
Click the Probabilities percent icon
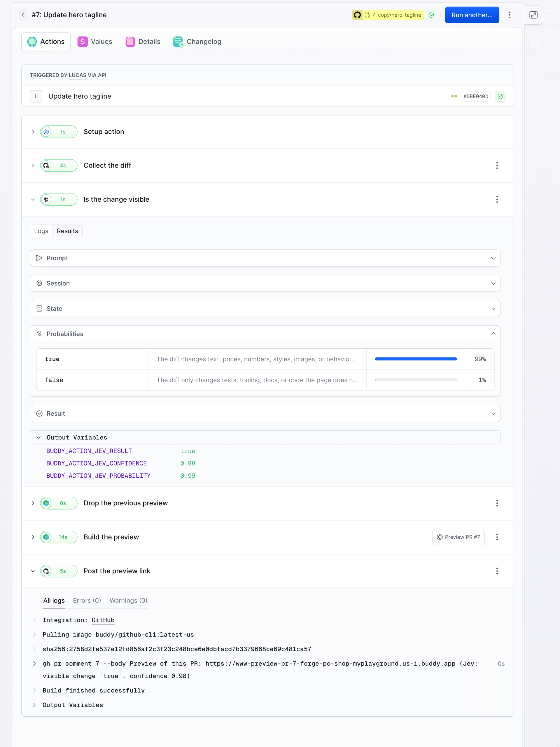(x=39, y=334)
